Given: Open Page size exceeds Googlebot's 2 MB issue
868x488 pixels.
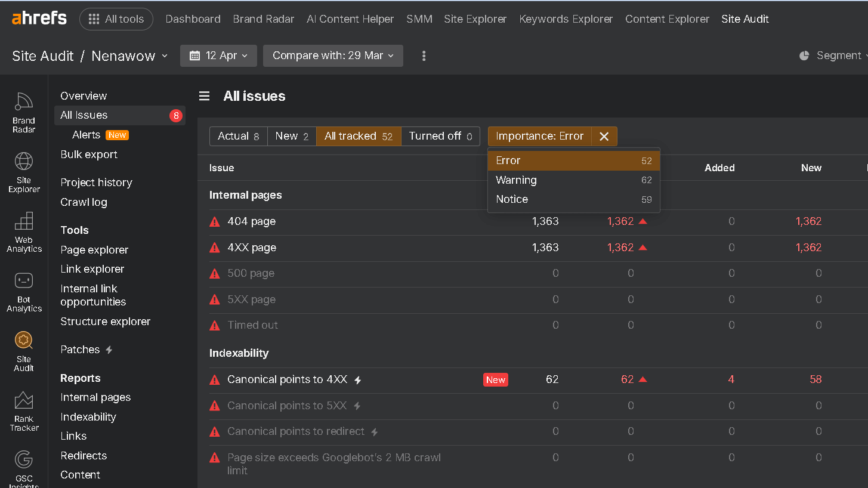Looking at the screenshot, I should (x=334, y=464).
